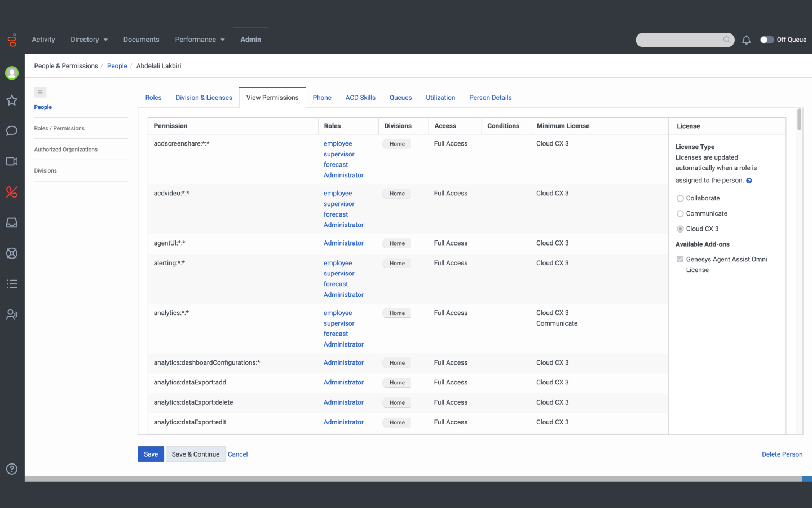
Task: Click the search field in top bar
Action: point(680,40)
